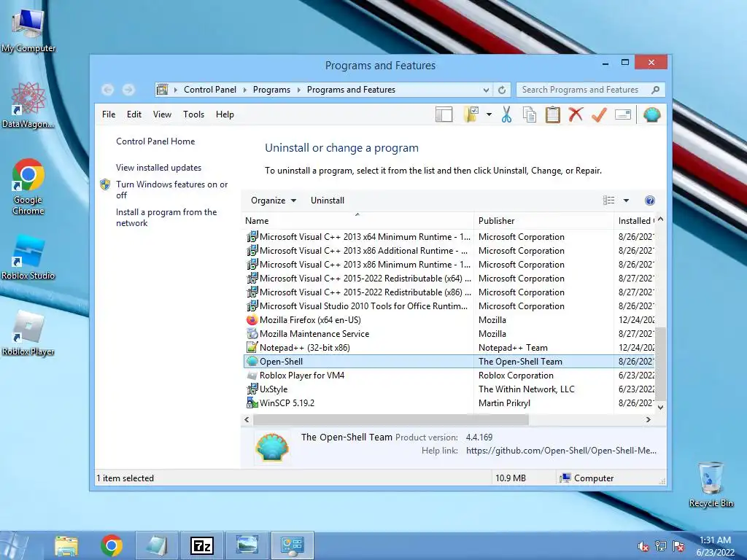Select WinSCP 5.19.2 row
The width and height of the screenshot is (747, 560).
coord(449,402)
